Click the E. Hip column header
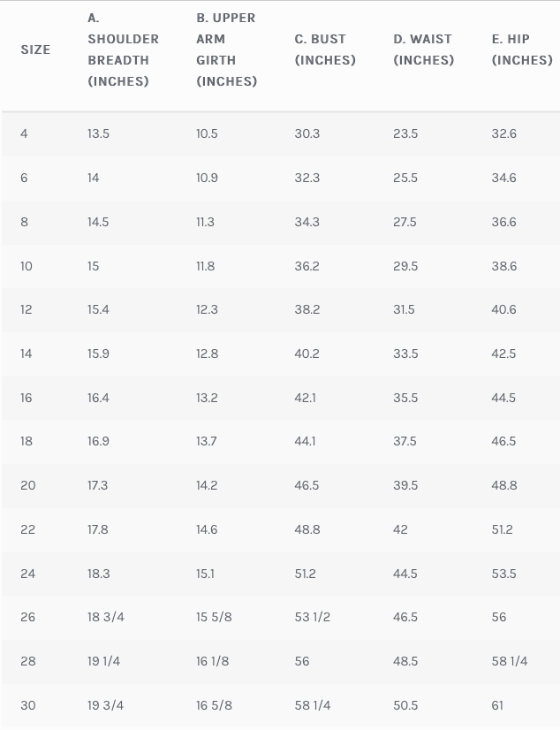This screenshot has width=560, height=730. (522, 49)
